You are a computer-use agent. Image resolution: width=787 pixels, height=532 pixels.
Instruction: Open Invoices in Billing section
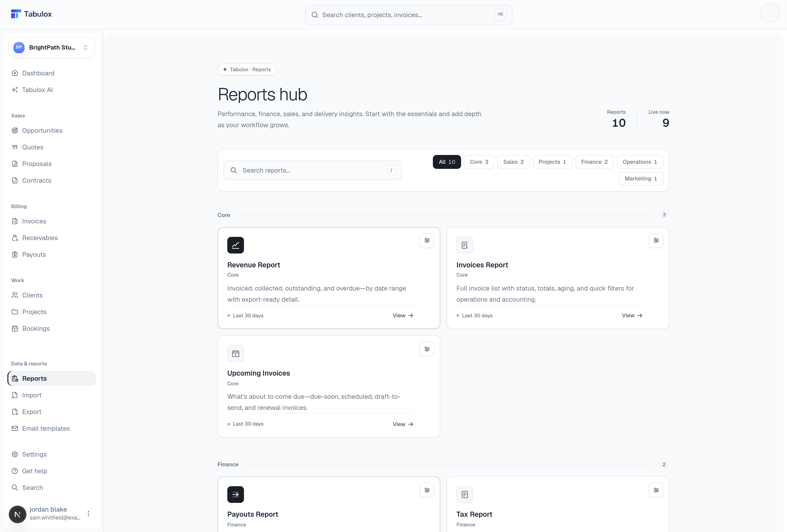click(51, 221)
